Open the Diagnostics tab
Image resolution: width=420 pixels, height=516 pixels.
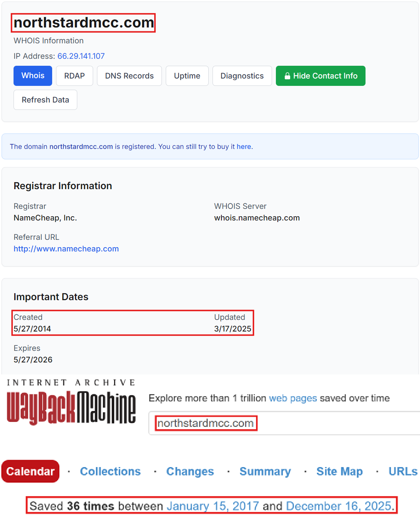click(x=242, y=76)
